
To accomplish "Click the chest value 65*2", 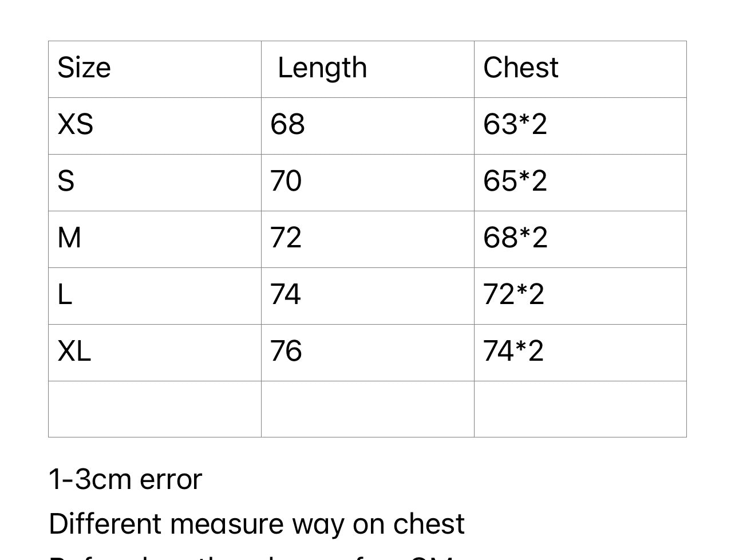I will [x=515, y=181].
